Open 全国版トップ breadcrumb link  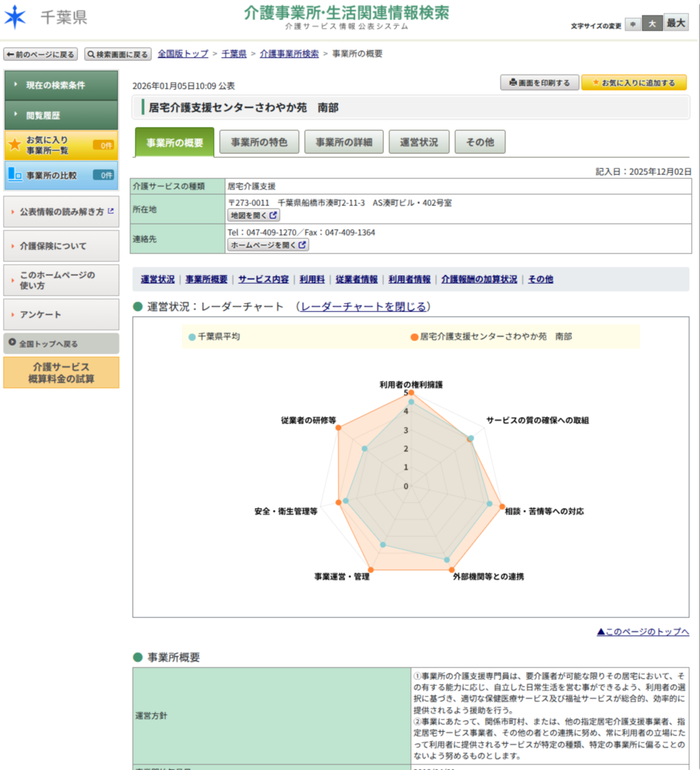183,54
